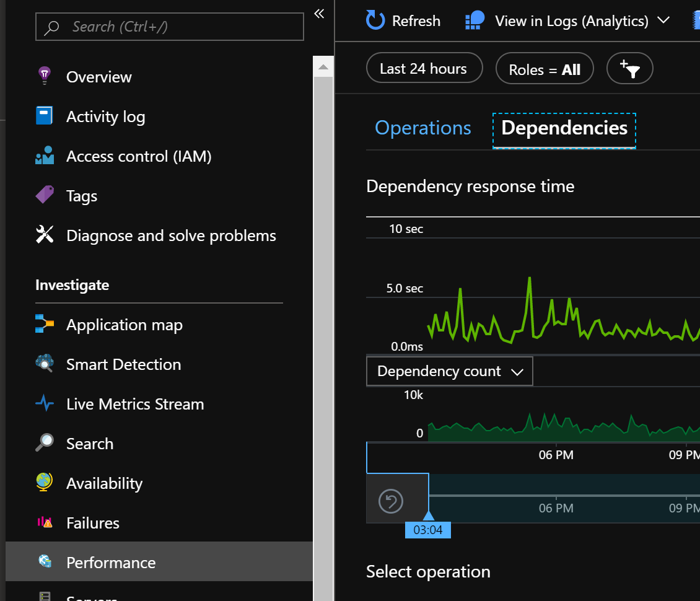
Task: Click the Tags icon
Action: click(45, 195)
